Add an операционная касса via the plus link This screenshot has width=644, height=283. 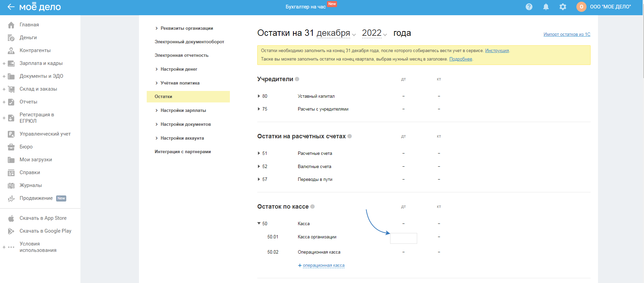(321, 265)
